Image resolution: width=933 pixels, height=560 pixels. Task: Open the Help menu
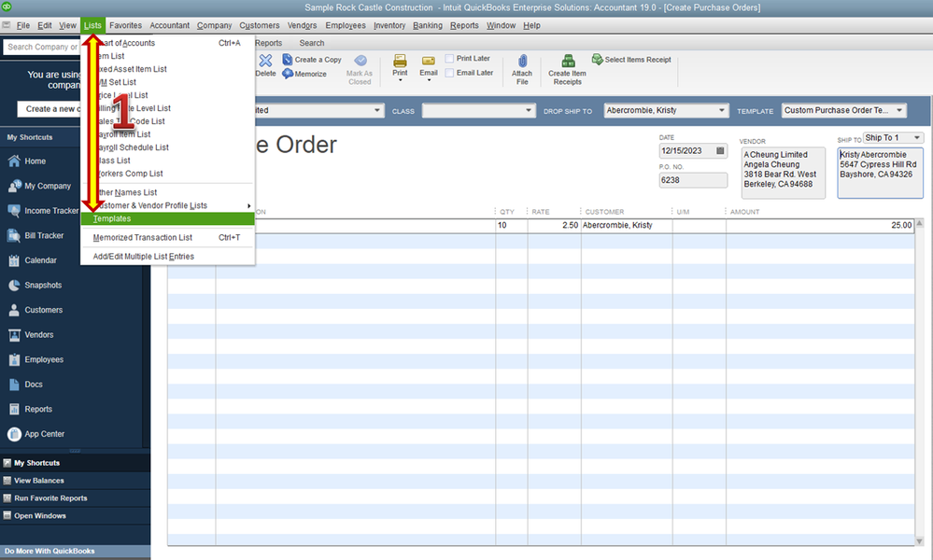(531, 25)
